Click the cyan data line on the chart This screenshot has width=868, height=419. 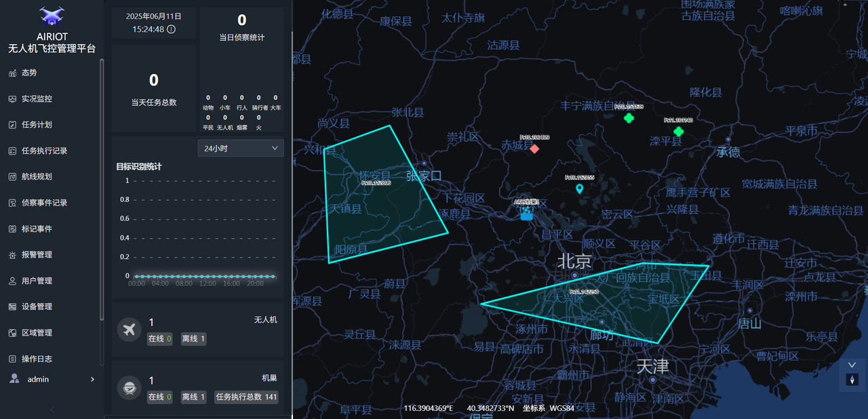tap(203, 277)
